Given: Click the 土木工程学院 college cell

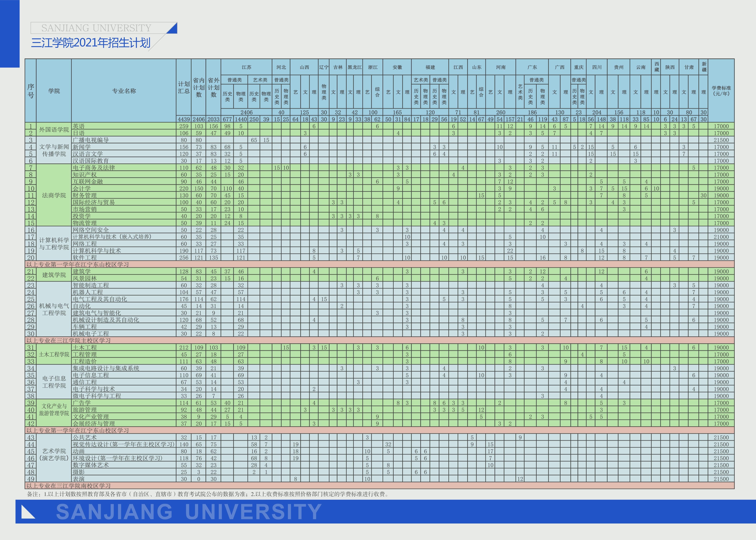Looking at the screenshot, I should pyautogui.click(x=54, y=354).
